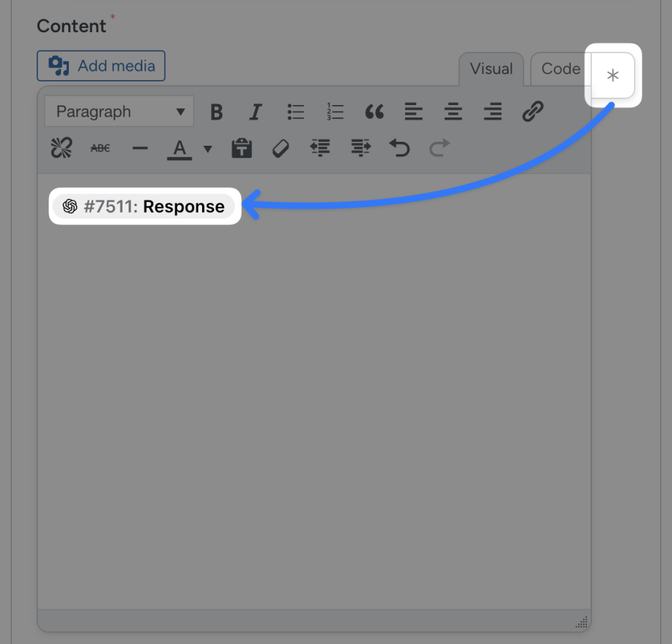Switch to the Code tab
The width and height of the screenshot is (672, 644).
coord(559,69)
